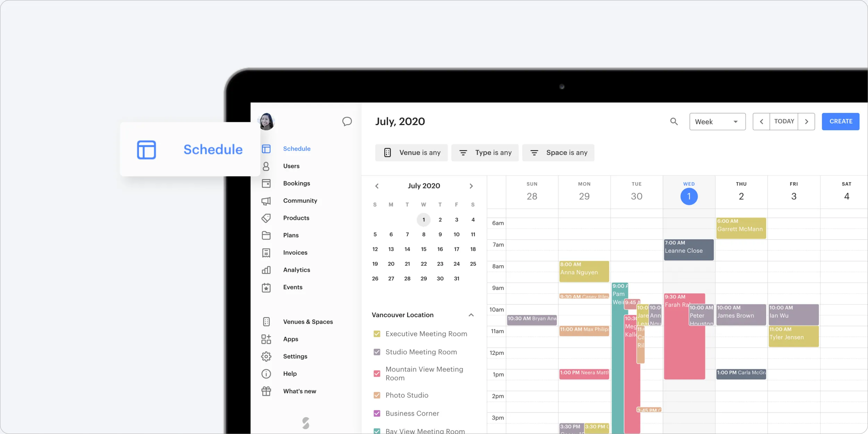Select Schedule from sidebar menu
This screenshot has height=434, width=868.
click(297, 148)
